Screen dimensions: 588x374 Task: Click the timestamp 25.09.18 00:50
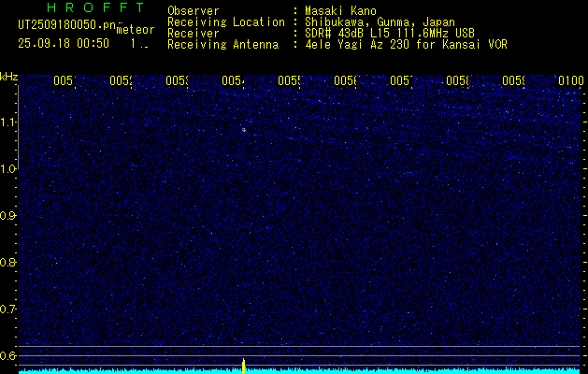64,43
